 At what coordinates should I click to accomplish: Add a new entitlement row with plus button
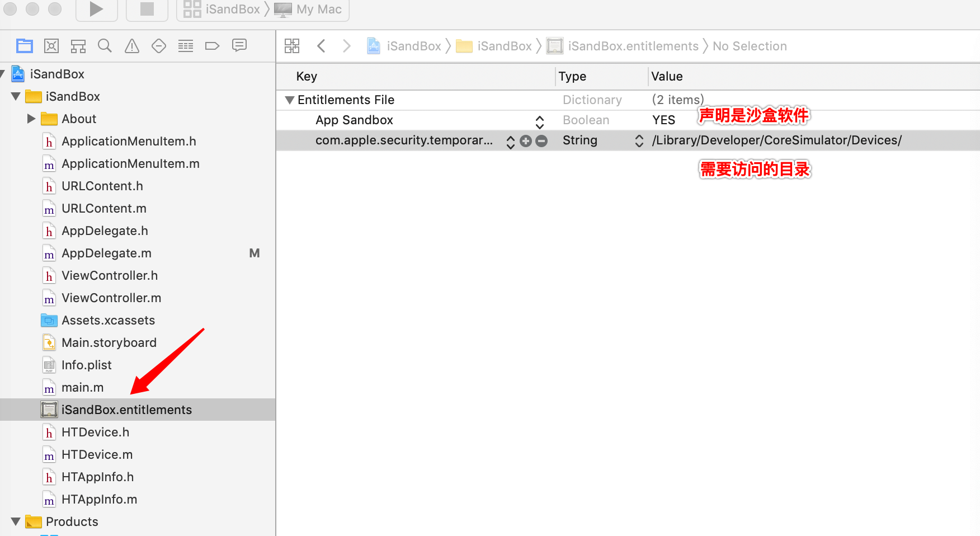pyautogui.click(x=526, y=141)
